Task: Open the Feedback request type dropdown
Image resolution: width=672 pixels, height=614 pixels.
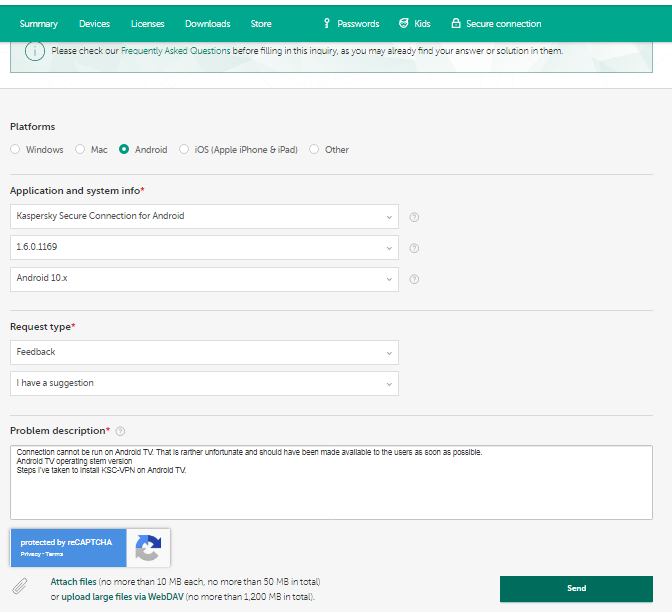Action: [204, 352]
